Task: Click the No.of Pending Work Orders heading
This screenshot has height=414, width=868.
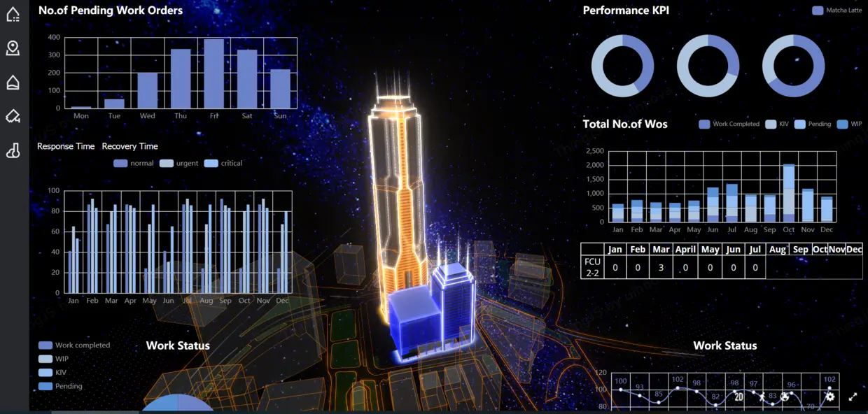Action: pos(111,10)
